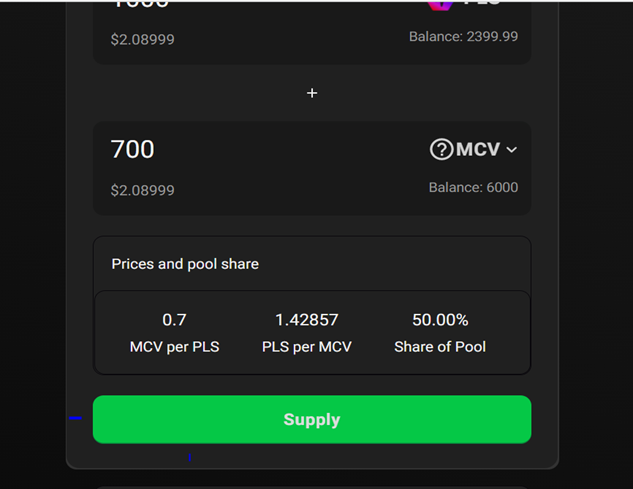The width and height of the screenshot is (633, 489).
Task: Click the PLS per MCV label
Action: click(x=307, y=347)
